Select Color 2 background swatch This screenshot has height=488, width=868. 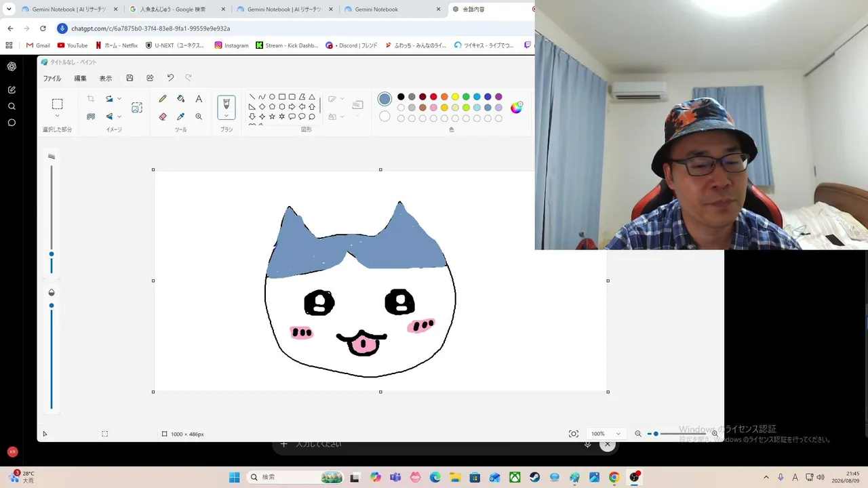pyautogui.click(x=384, y=117)
